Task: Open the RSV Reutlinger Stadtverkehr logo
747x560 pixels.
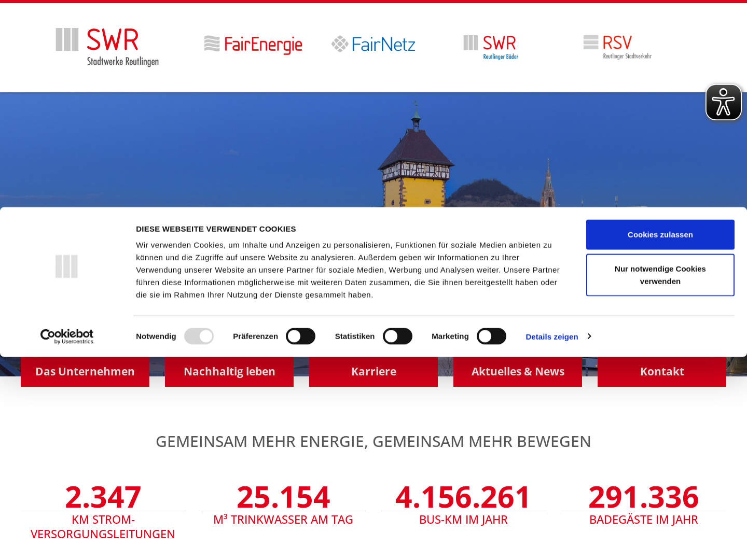Action: 617,47
